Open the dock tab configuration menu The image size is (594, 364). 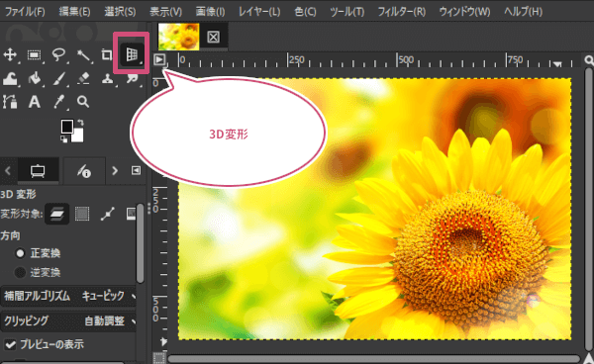136,171
